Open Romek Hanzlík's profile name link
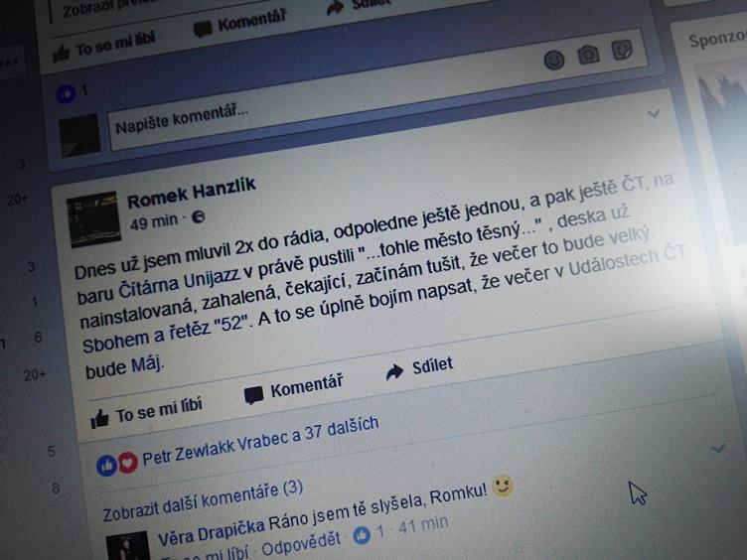Image resolution: width=747 pixels, height=560 pixels. click(x=192, y=193)
